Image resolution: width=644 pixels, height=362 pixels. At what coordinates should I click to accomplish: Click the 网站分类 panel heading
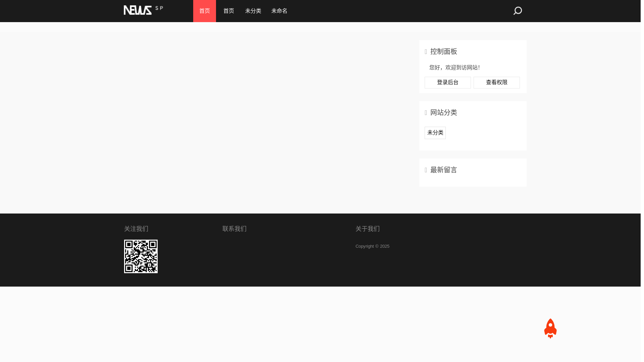pos(444,112)
